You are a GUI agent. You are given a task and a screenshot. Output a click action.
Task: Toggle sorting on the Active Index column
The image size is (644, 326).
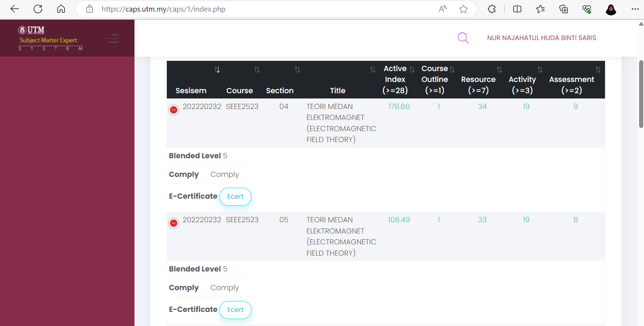click(x=412, y=69)
